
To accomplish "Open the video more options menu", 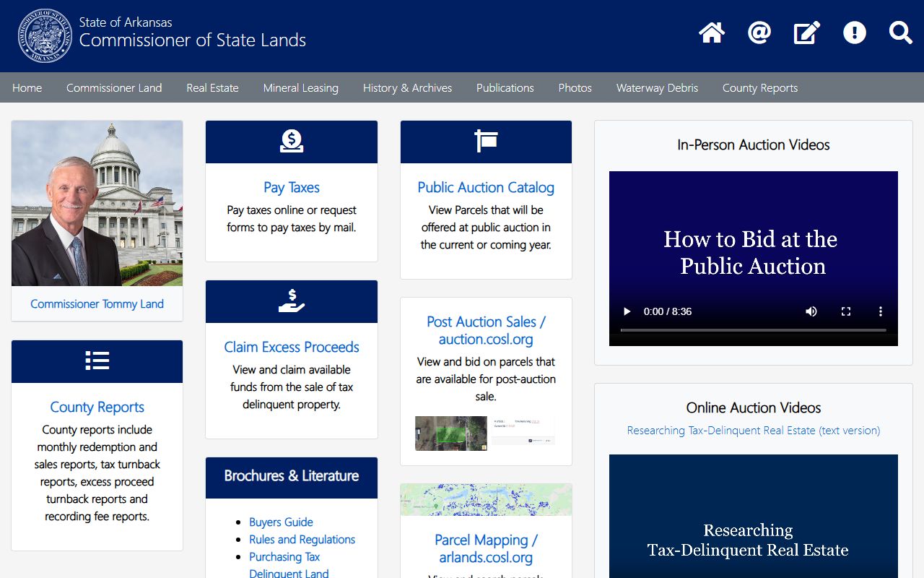I will [x=880, y=311].
